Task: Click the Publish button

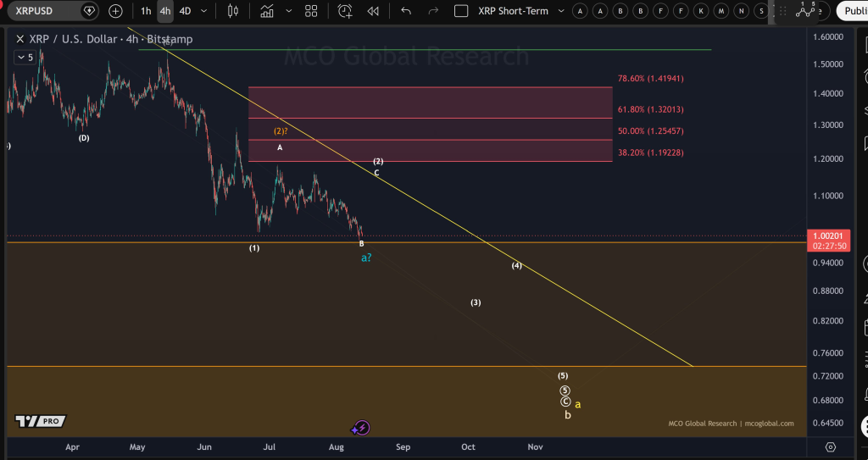Action: click(853, 10)
